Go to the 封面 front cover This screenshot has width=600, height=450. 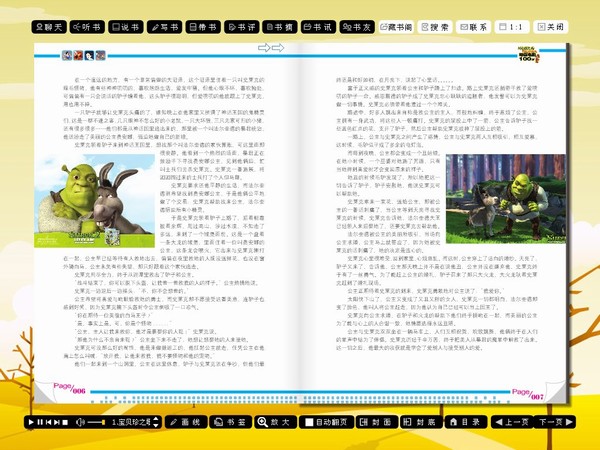coord(377,422)
